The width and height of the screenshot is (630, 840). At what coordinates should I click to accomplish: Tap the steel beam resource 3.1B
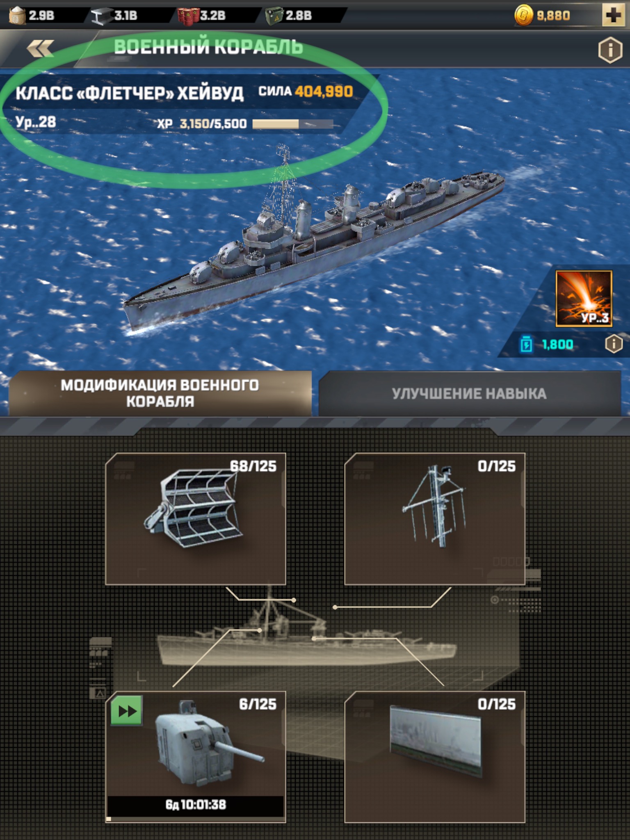(x=114, y=16)
